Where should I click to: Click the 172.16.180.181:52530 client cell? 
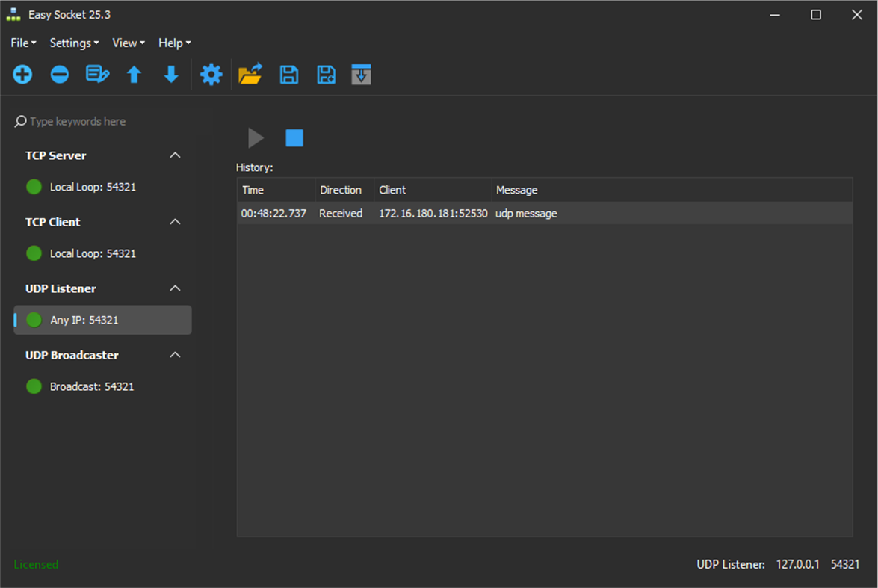[433, 214]
